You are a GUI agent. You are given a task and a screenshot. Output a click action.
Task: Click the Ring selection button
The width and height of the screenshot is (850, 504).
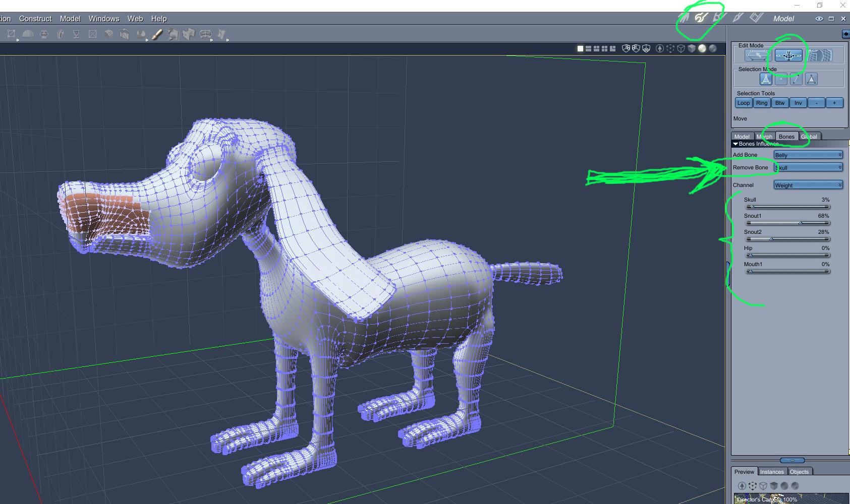762,103
